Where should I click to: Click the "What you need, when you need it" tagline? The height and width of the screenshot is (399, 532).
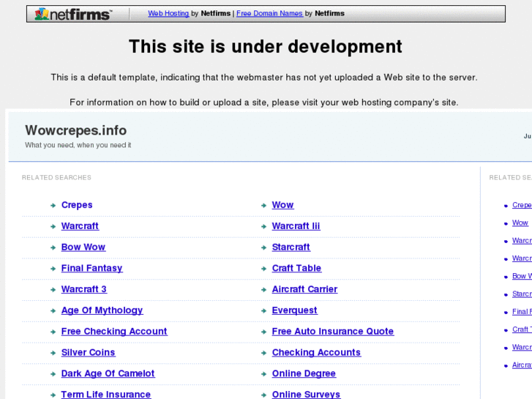[78, 146]
